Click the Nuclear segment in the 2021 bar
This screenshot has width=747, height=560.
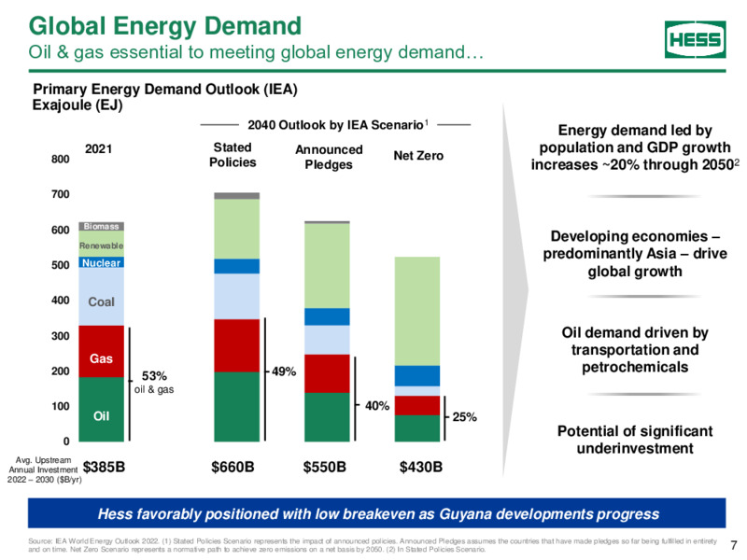102,262
